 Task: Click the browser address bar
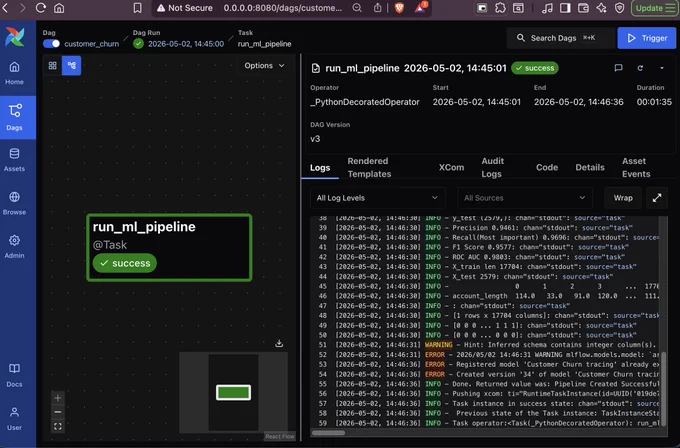(282, 8)
